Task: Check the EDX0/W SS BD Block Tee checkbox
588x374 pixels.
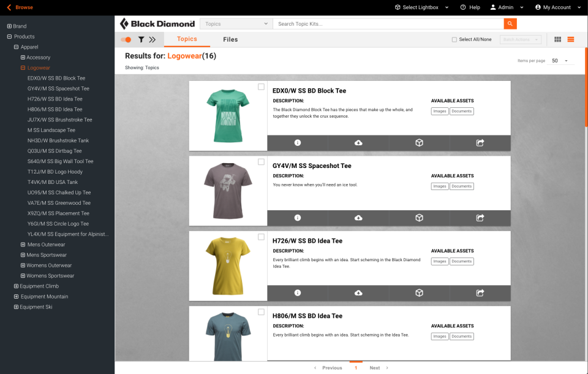Action: coord(261,86)
